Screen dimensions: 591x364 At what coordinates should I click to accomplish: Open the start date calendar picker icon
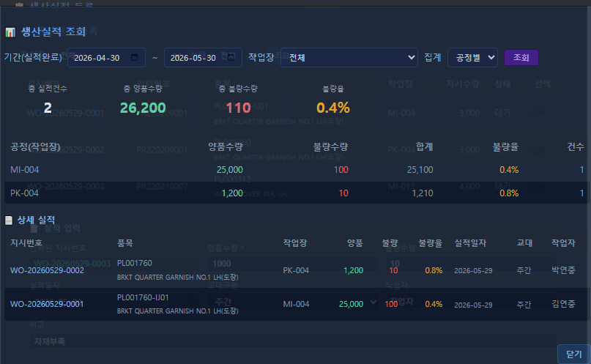tap(134, 57)
